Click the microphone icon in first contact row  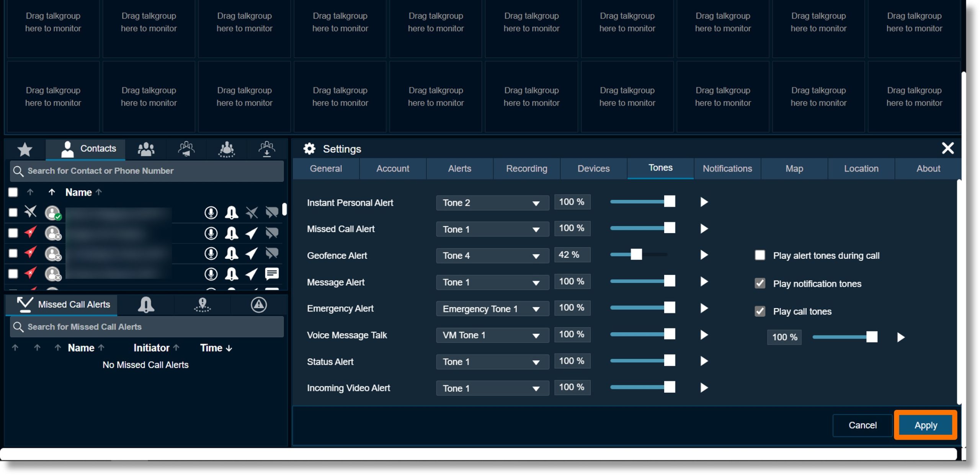[x=211, y=212]
